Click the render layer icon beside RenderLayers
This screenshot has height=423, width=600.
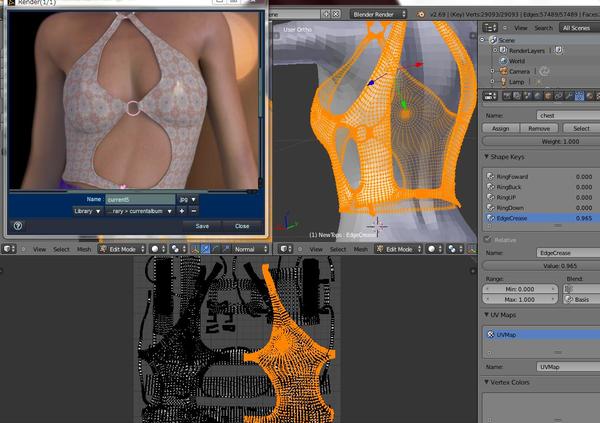(559, 50)
